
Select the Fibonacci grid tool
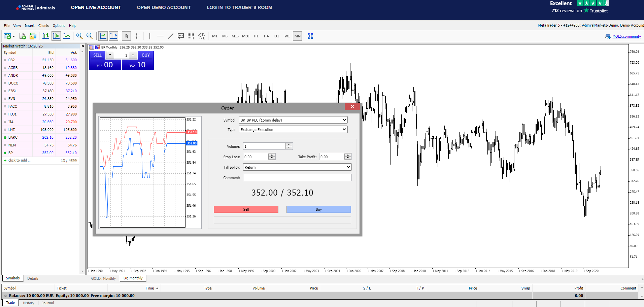[191, 36]
